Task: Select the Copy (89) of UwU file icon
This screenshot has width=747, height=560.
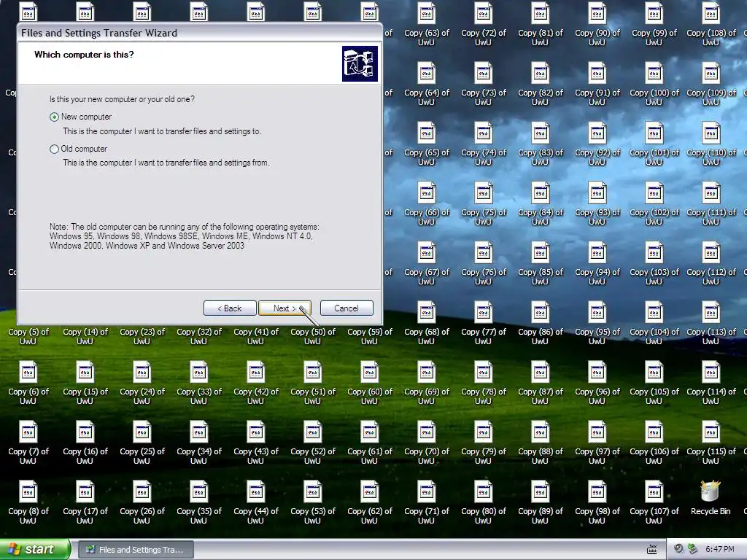Action: [541, 492]
